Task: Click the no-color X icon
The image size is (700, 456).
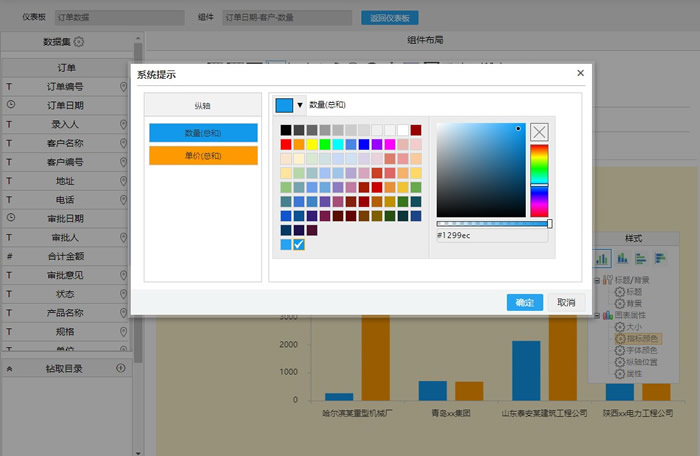Action: pyautogui.click(x=539, y=131)
